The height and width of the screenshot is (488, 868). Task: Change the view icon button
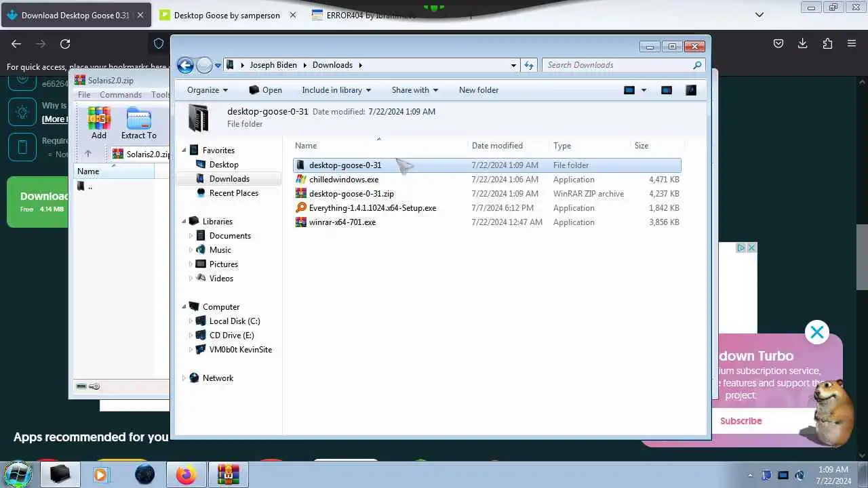pyautogui.click(x=629, y=90)
